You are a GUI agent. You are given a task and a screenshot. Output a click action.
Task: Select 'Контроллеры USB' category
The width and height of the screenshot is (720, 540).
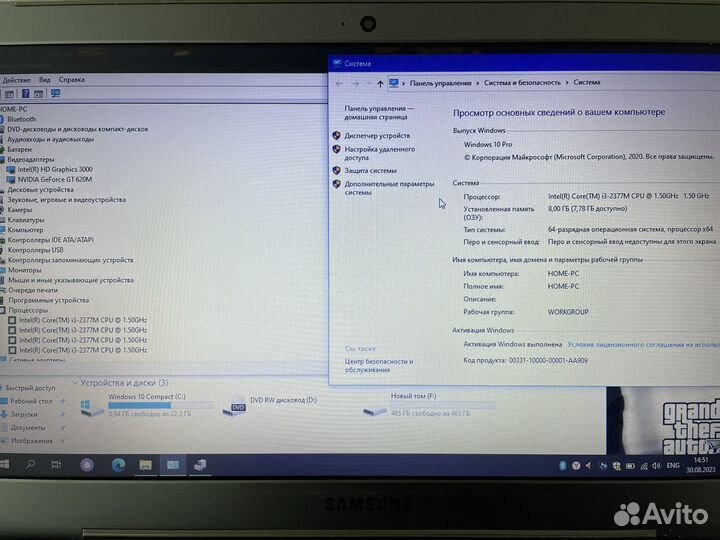35,250
